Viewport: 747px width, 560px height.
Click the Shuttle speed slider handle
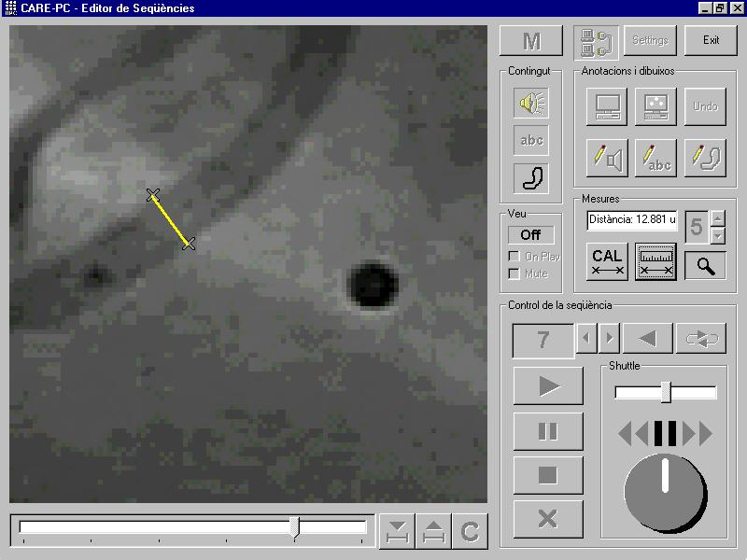pyautogui.click(x=666, y=392)
